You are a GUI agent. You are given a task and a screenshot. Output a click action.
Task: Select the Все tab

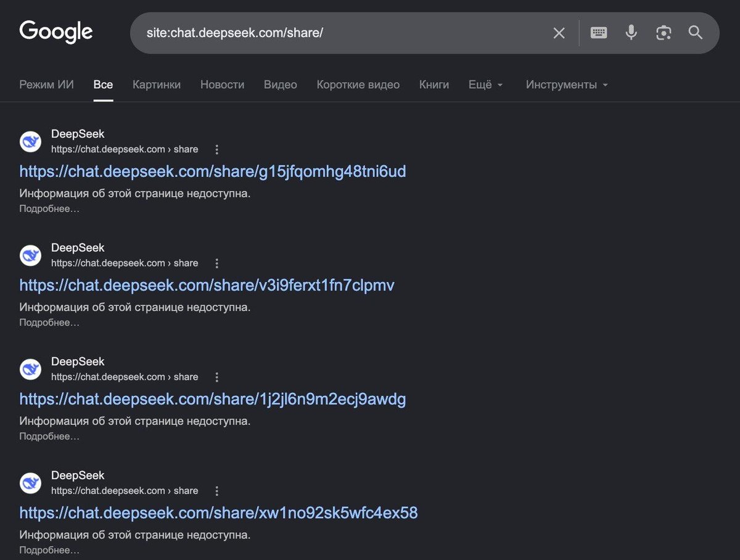(103, 84)
